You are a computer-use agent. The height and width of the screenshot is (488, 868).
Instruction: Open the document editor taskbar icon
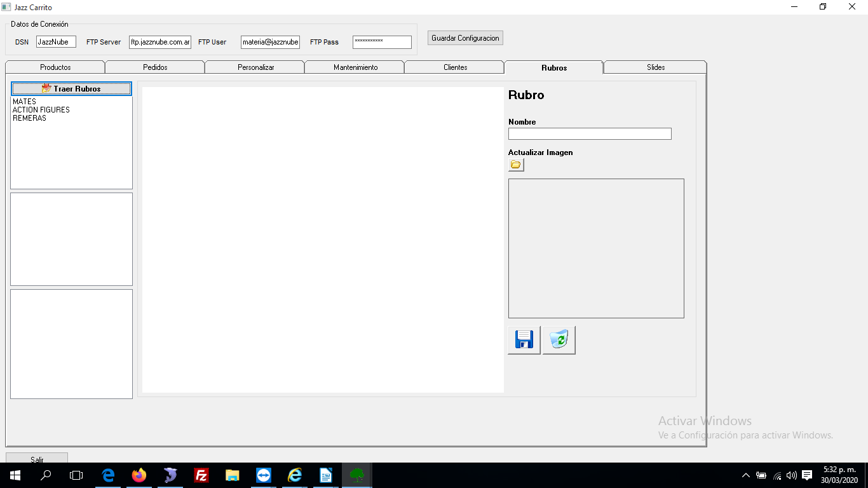[326, 475]
